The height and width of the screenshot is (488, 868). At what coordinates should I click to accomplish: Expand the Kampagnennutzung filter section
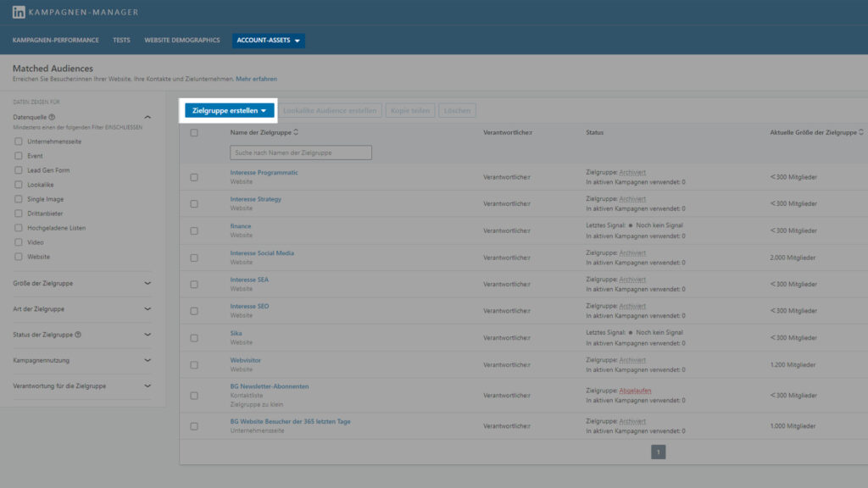coord(147,360)
